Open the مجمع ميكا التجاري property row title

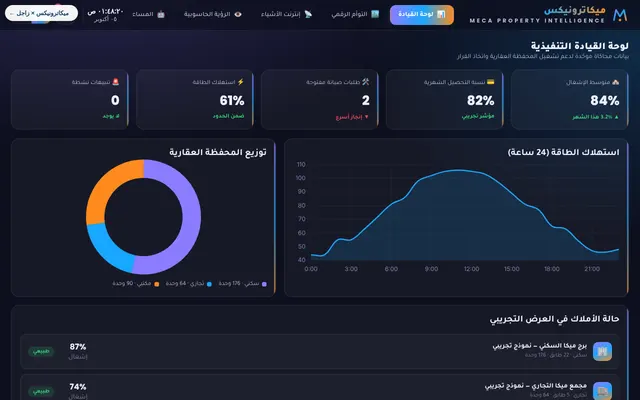[536, 386]
